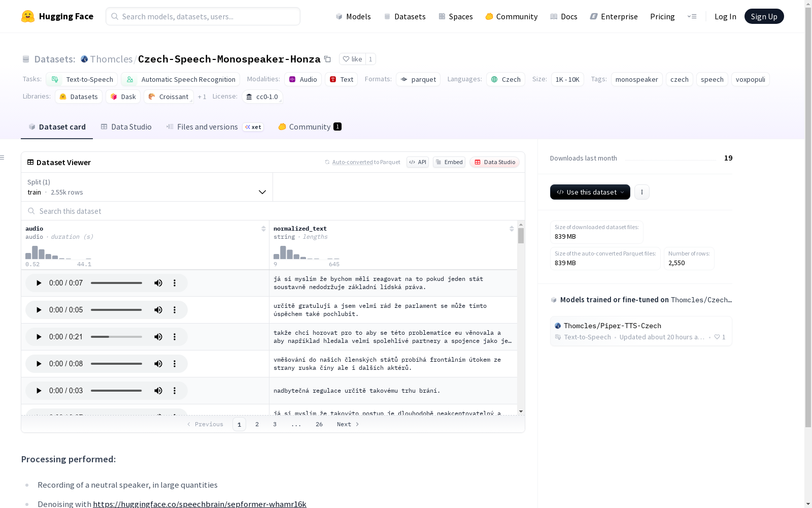
Task: Select the Text-to-Speech task tag
Action: 82,79
